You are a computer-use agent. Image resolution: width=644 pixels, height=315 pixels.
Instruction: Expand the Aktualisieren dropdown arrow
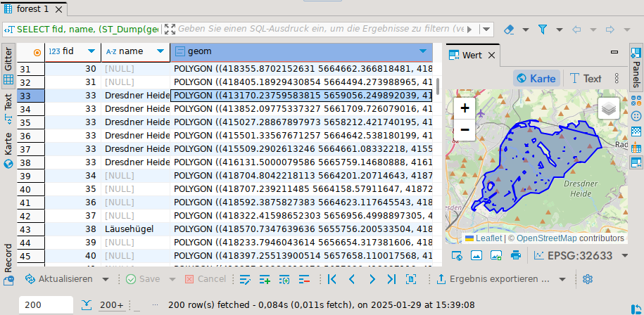click(x=105, y=279)
